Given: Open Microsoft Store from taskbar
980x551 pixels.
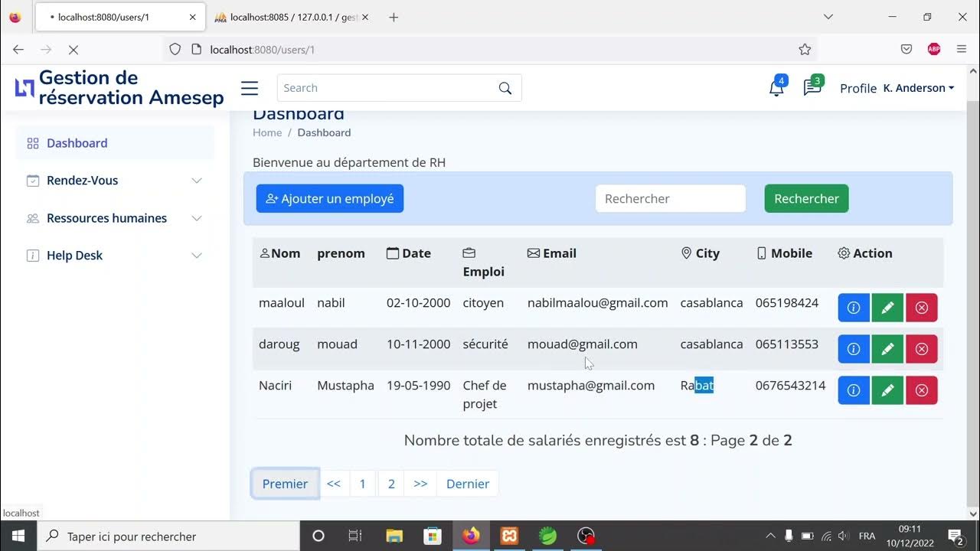Looking at the screenshot, I should [433, 536].
